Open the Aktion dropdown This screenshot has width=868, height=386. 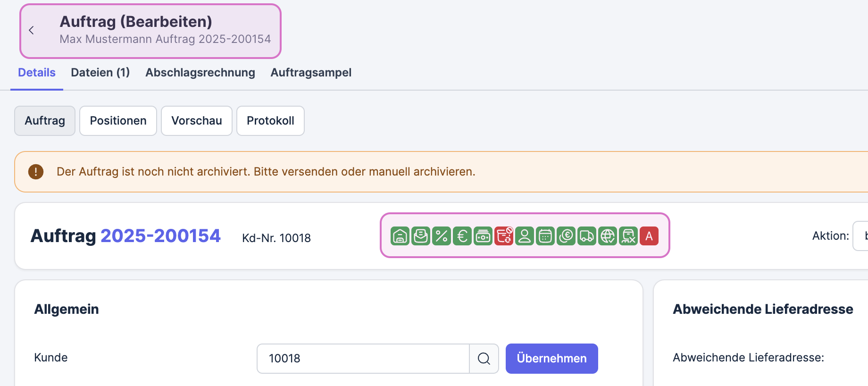[861, 236]
